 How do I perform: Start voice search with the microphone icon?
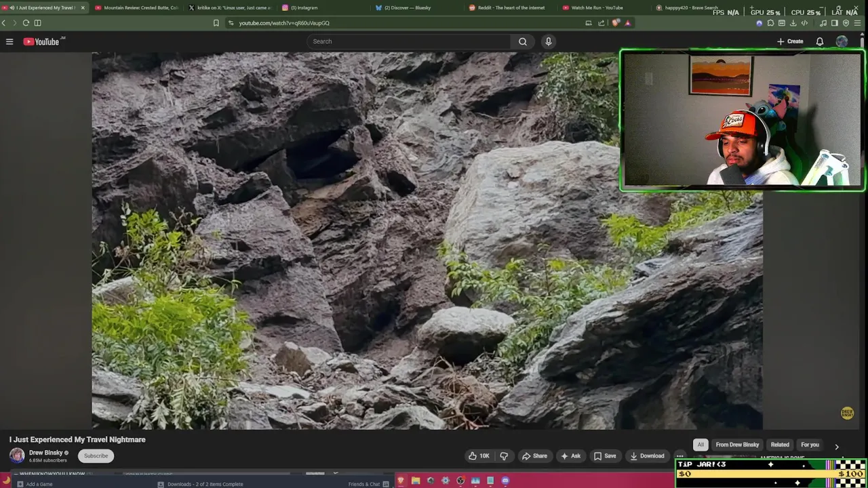[x=549, y=41]
